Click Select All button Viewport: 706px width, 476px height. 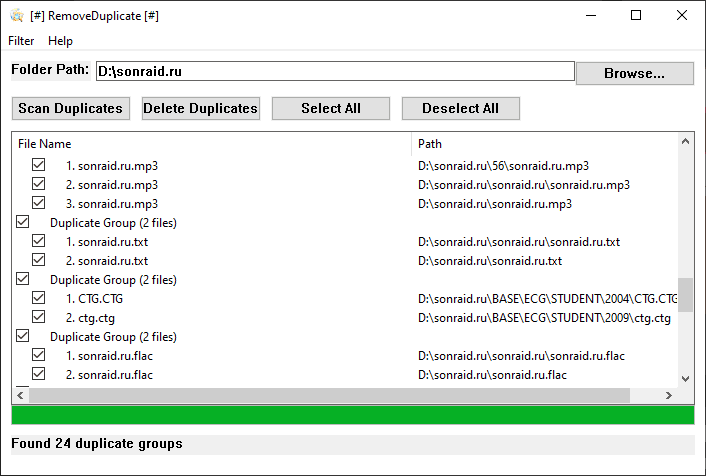pos(331,109)
